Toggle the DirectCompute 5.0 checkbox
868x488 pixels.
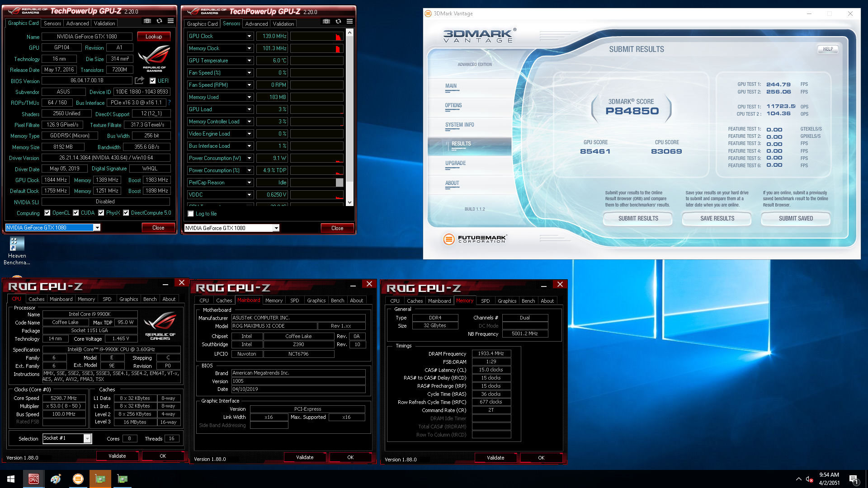[x=126, y=213]
